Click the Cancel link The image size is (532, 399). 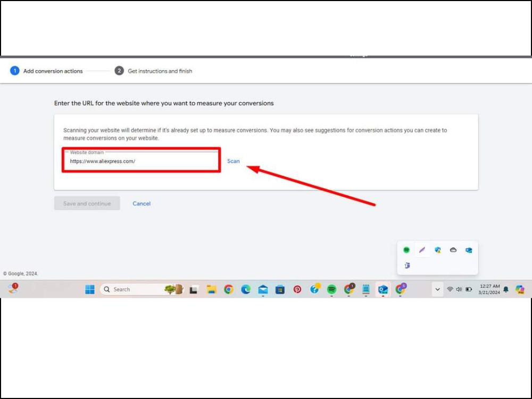point(142,204)
